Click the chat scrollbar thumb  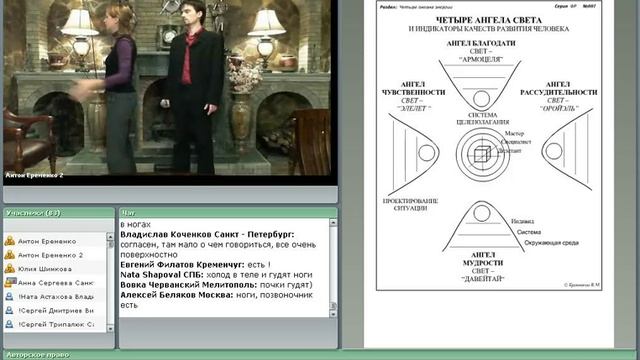tap(333, 305)
